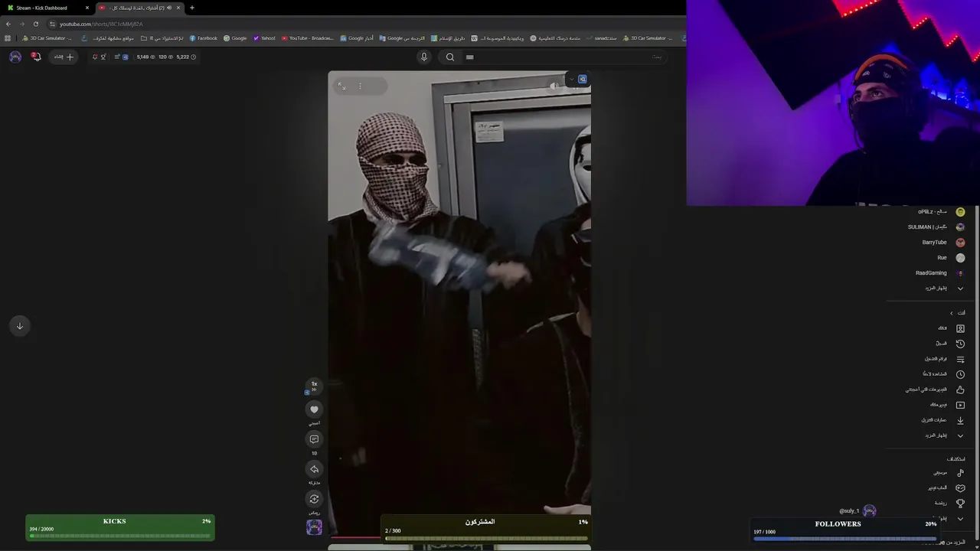Open Watch later from the sidebar clock icon

(960, 374)
